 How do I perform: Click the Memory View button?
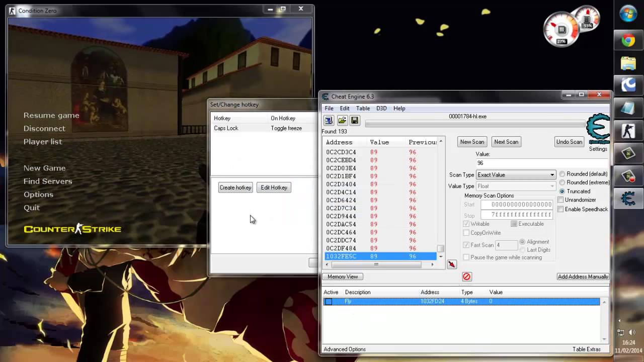(x=343, y=277)
